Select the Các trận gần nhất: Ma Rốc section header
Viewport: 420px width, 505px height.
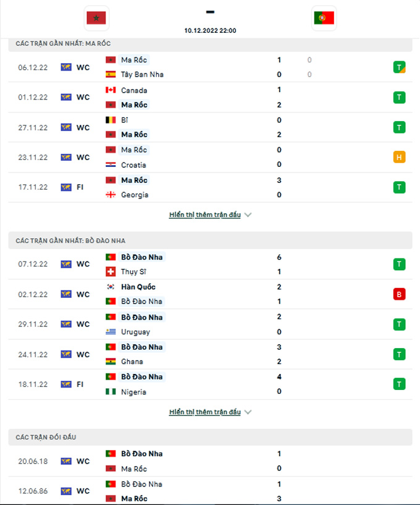210,44
